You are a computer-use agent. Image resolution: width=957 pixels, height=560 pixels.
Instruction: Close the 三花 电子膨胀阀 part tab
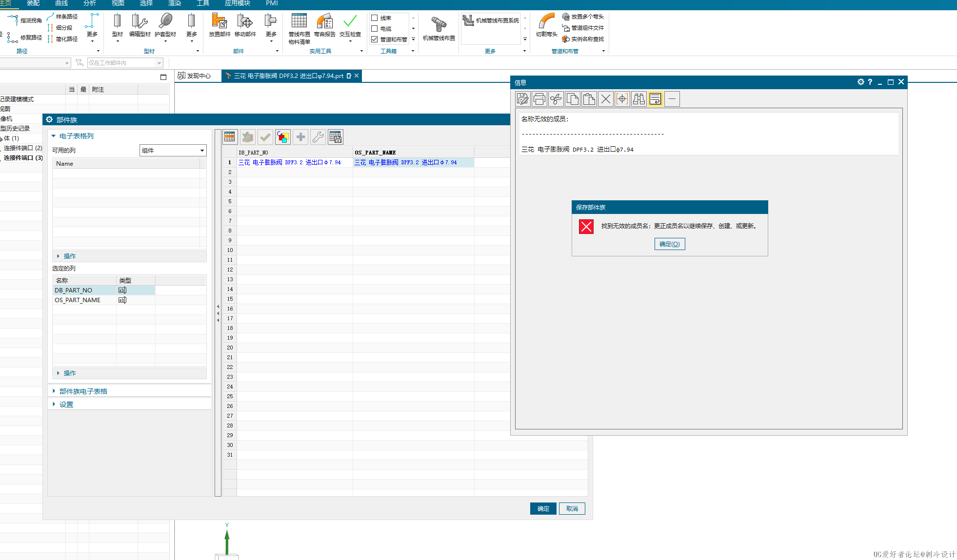357,76
